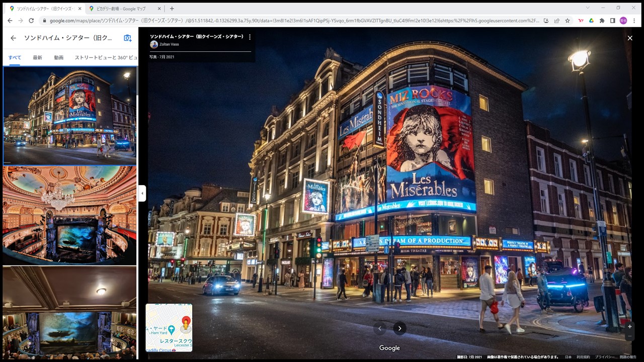Open the photo options three-dot menu
The height and width of the screenshot is (362, 644).
pos(250,37)
